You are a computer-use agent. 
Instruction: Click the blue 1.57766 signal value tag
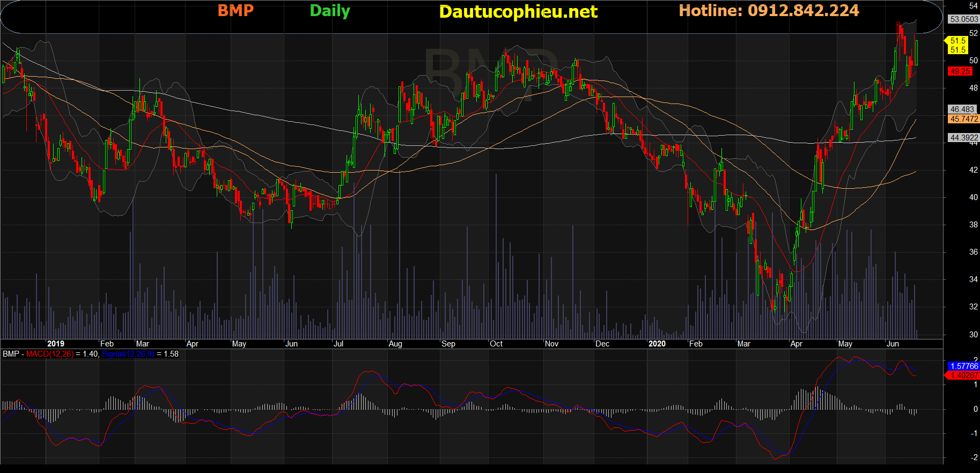point(964,366)
